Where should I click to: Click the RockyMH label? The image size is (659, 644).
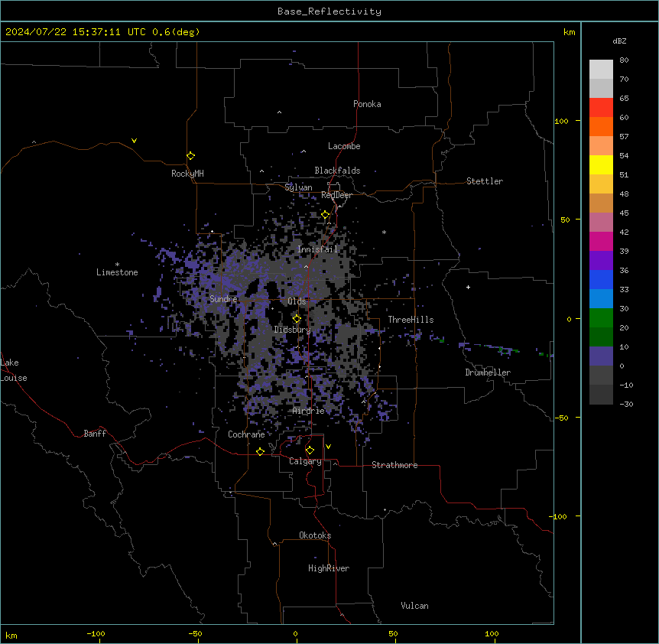coord(187,174)
